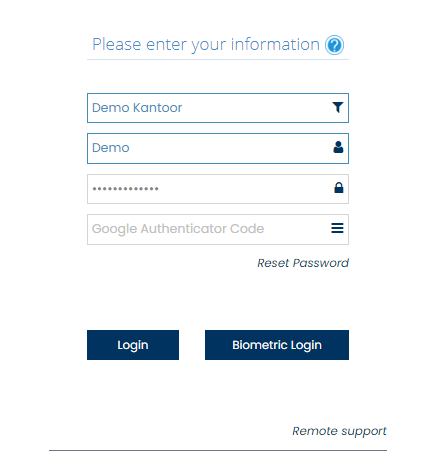Click the Login button
442x472 pixels.
(133, 345)
